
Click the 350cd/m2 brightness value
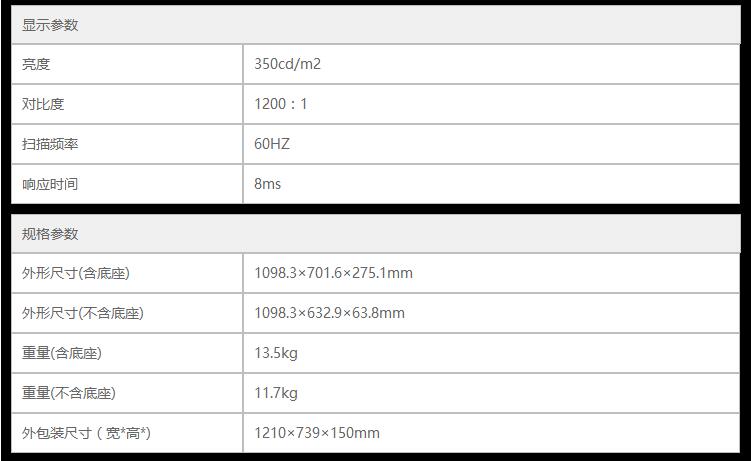[287, 64]
